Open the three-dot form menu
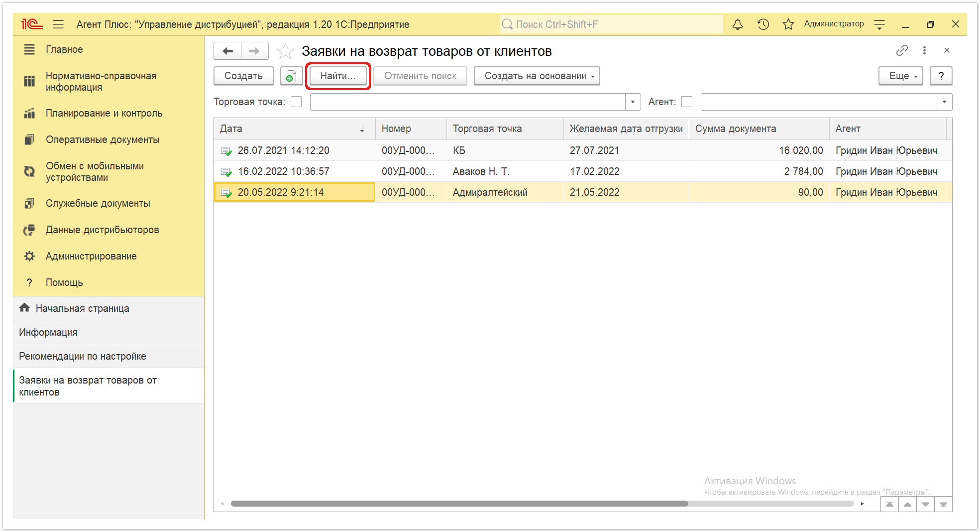 pos(924,50)
